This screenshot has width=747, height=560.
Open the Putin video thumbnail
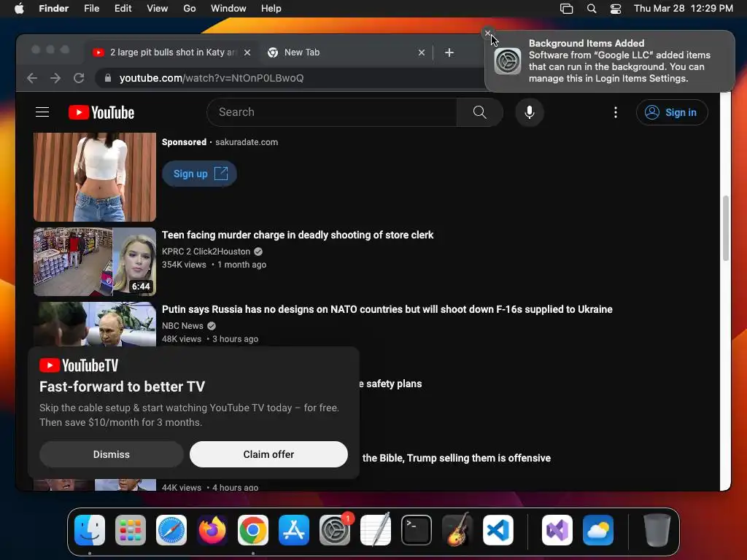click(95, 324)
